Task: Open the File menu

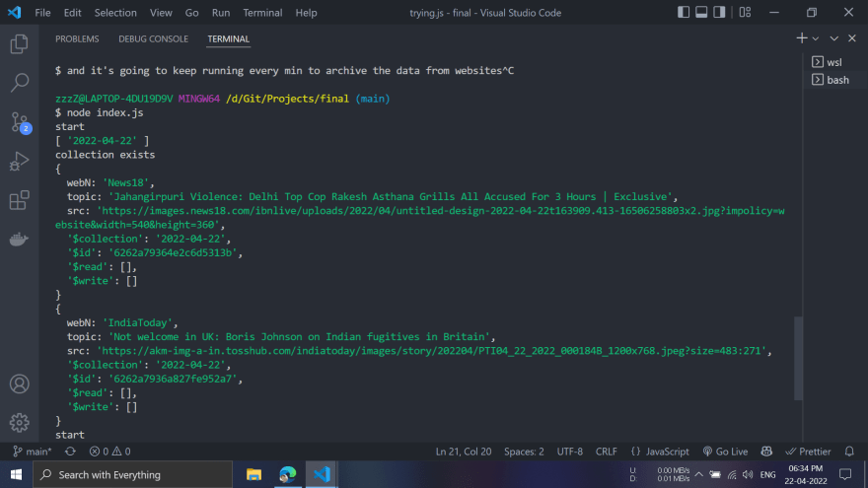Action: (42, 12)
